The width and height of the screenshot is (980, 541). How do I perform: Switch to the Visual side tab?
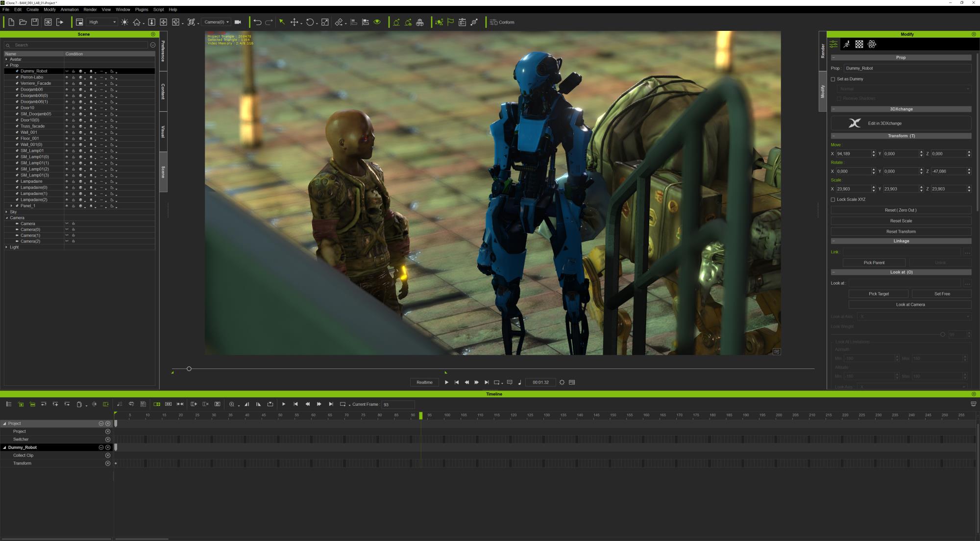(x=163, y=131)
